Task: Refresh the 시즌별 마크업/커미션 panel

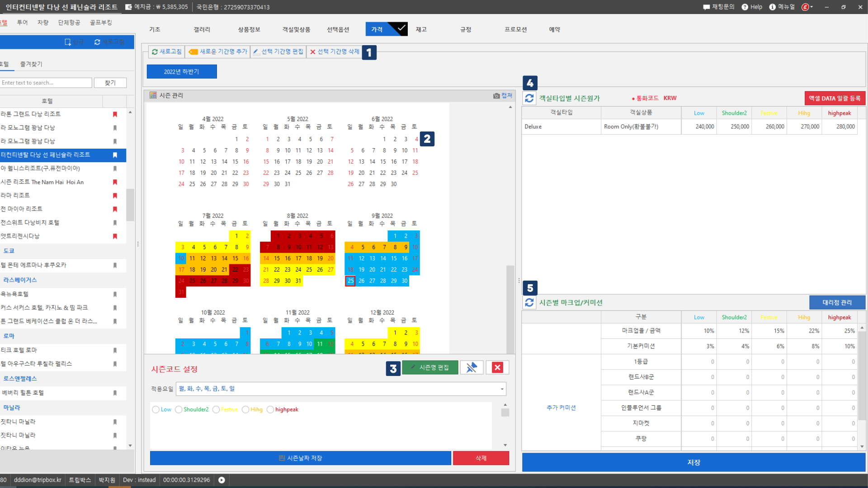Action: pyautogui.click(x=529, y=303)
